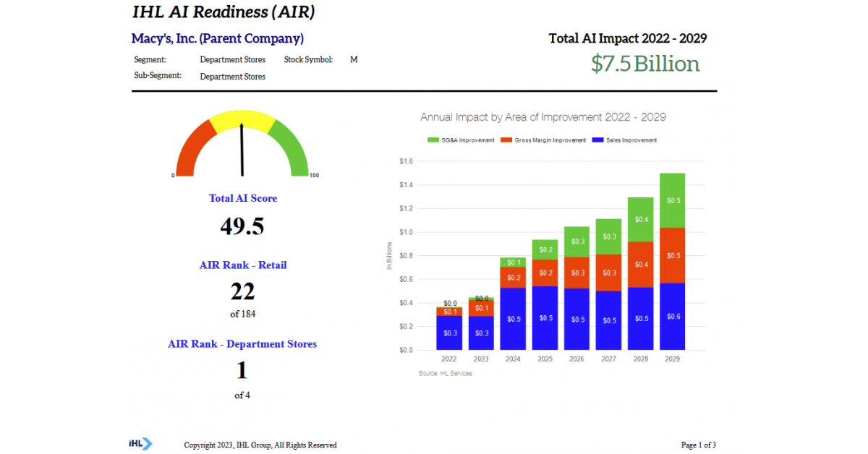Click the $7.5 Billion total impact figure
This screenshot has width=868, height=454.
(x=645, y=64)
